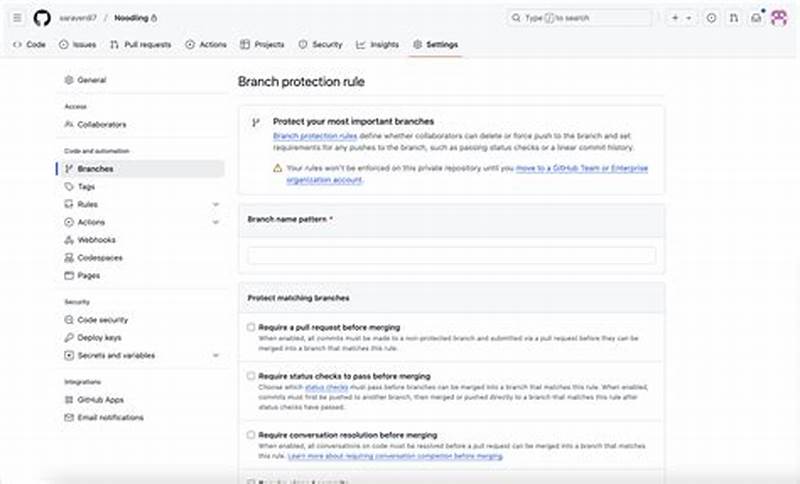The height and width of the screenshot is (484, 800).
Task: Enable Require conversation resolution before merging
Action: (x=251, y=435)
